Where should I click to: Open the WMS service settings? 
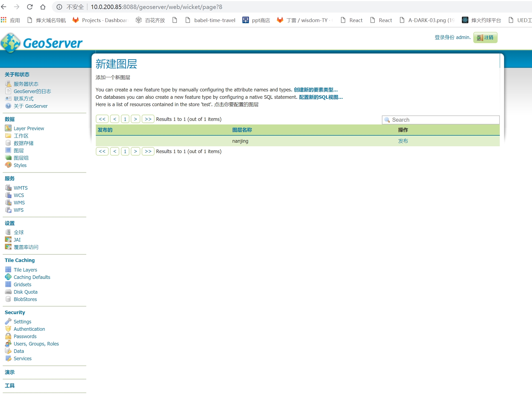coord(19,203)
